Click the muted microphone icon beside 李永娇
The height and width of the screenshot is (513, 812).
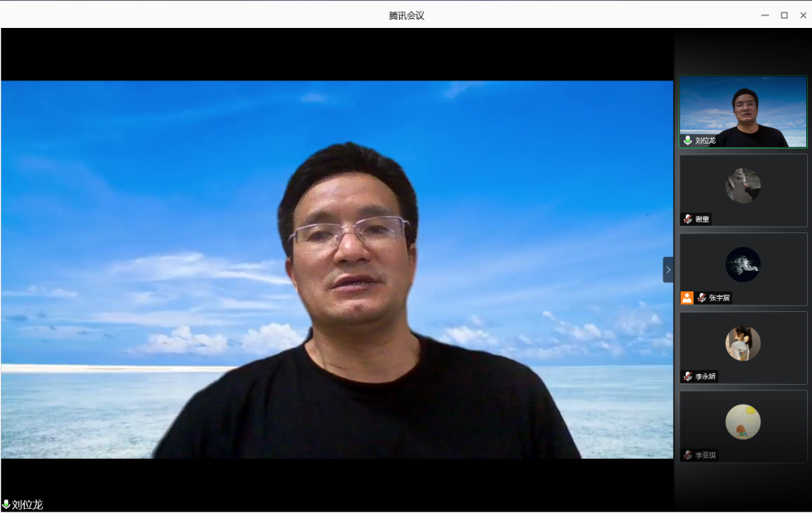coord(687,377)
